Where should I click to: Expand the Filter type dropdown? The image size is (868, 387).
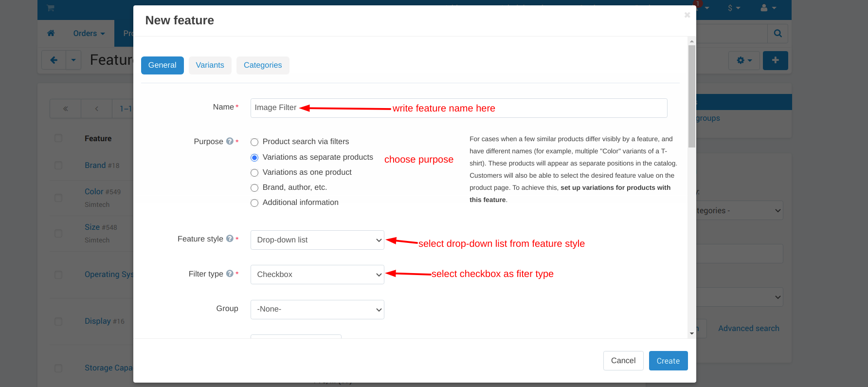click(317, 275)
